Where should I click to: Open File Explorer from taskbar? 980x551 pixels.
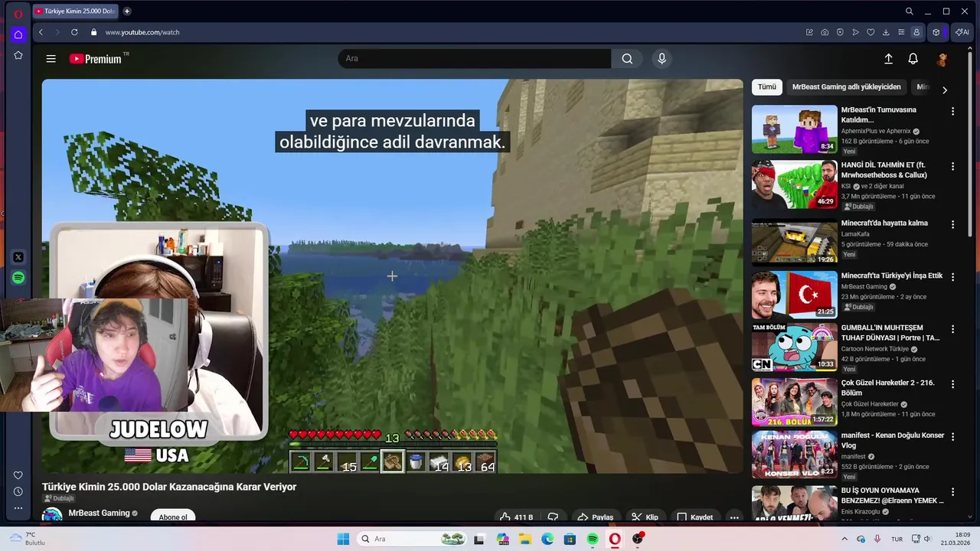525,539
